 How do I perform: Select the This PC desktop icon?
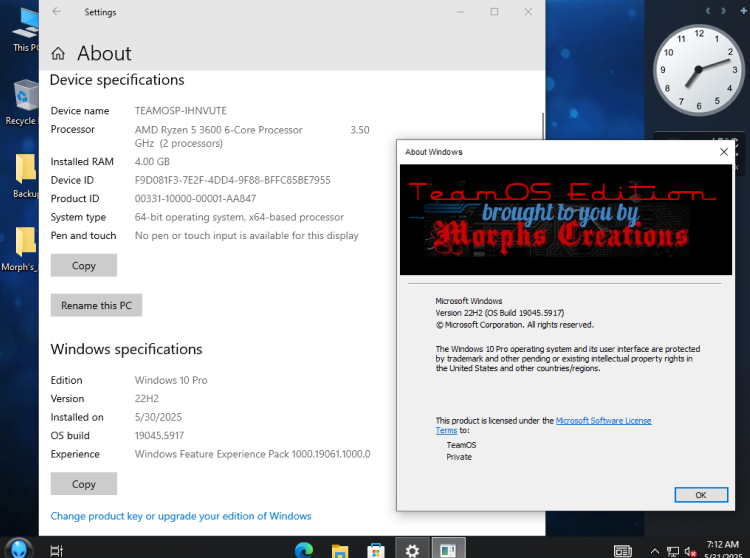(23, 30)
